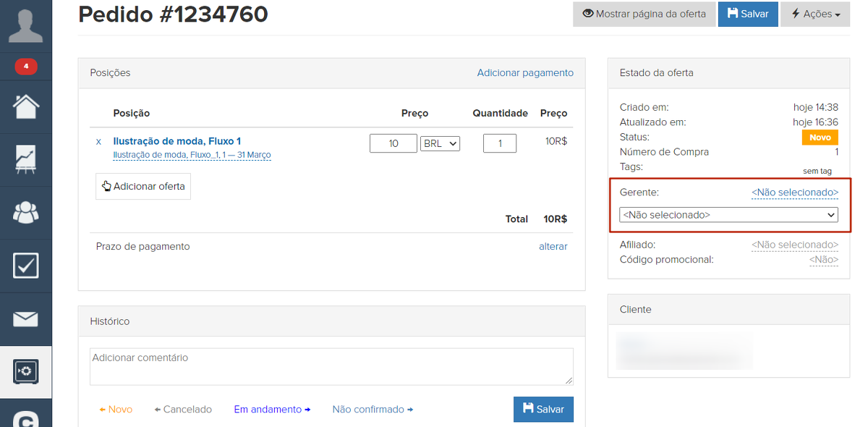Click the Adicionar comentário text area
Image resolution: width=868 pixels, height=427 pixels.
click(331, 366)
